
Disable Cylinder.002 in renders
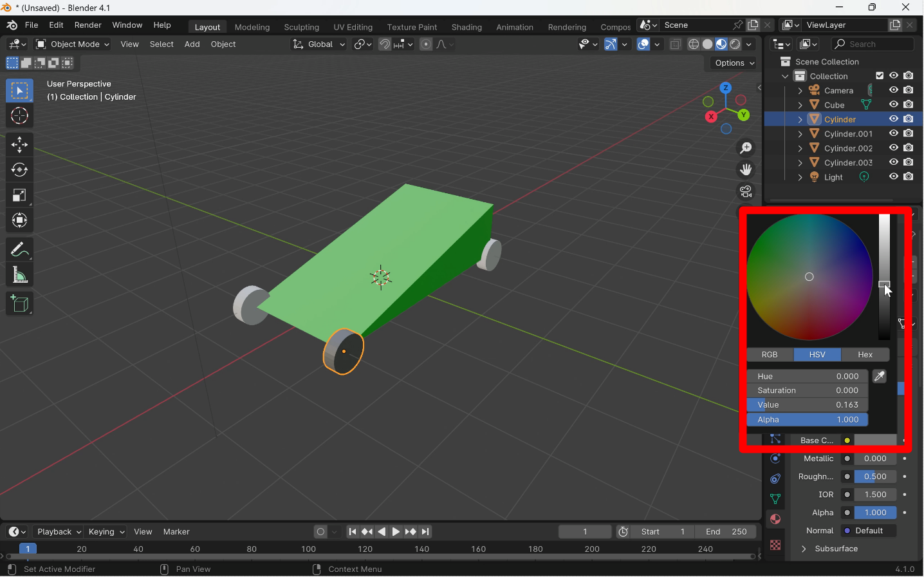click(x=909, y=147)
